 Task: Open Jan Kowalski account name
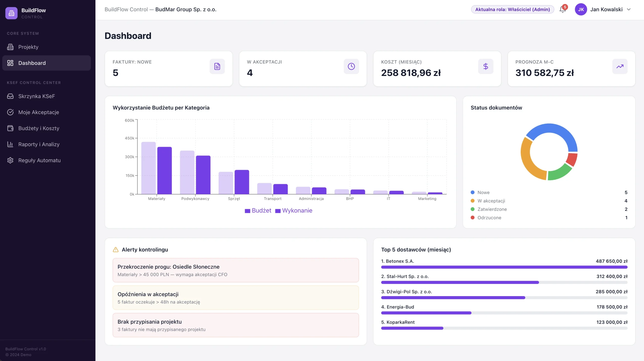pos(607,10)
